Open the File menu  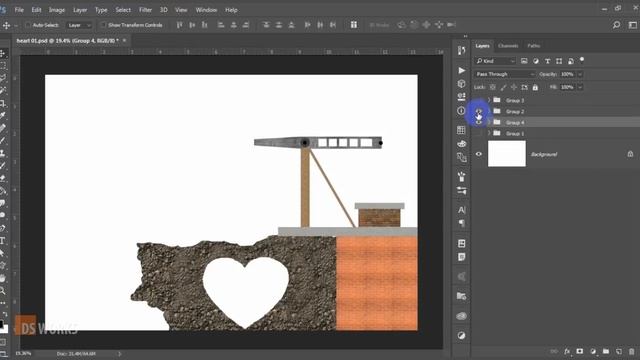pos(19,10)
